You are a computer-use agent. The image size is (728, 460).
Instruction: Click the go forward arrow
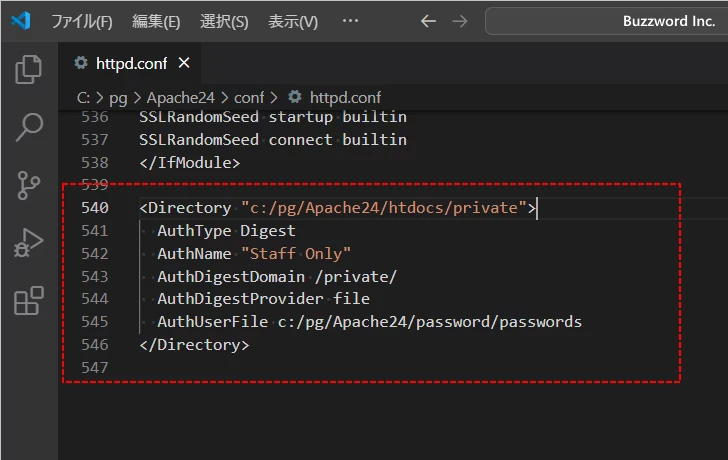pos(459,21)
